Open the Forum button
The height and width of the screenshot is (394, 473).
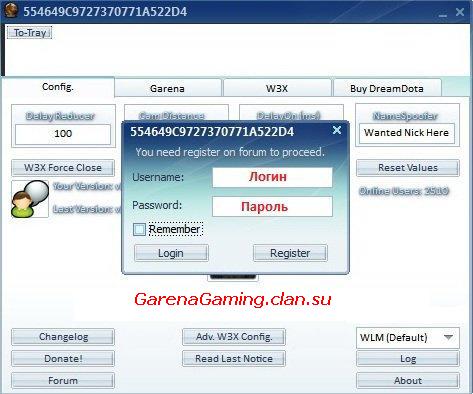tap(63, 381)
